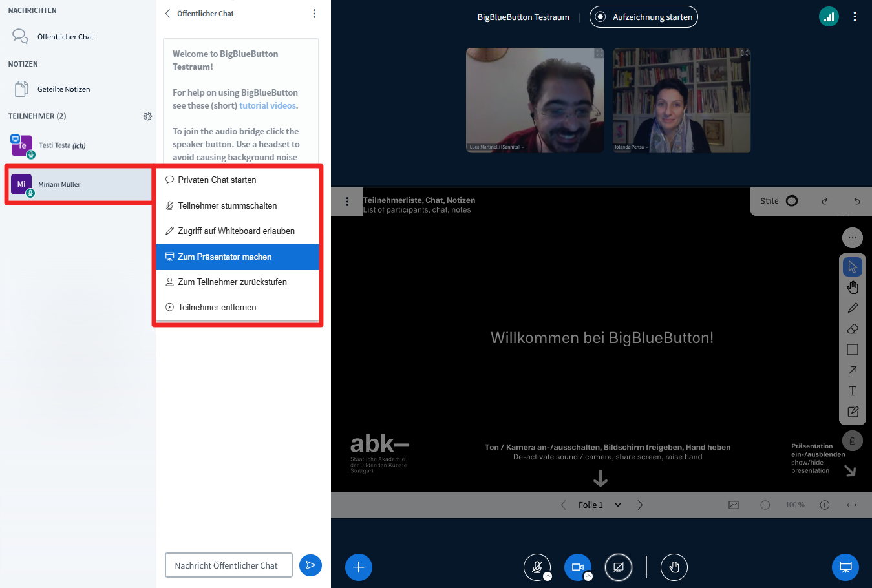Open main options menu top right
This screenshot has width=872, height=588.
point(855,17)
